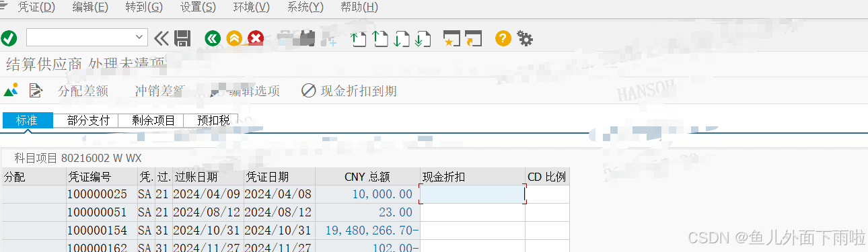Click the edit document pencil icon
868x252 pixels.
click(x=36, y=90)
